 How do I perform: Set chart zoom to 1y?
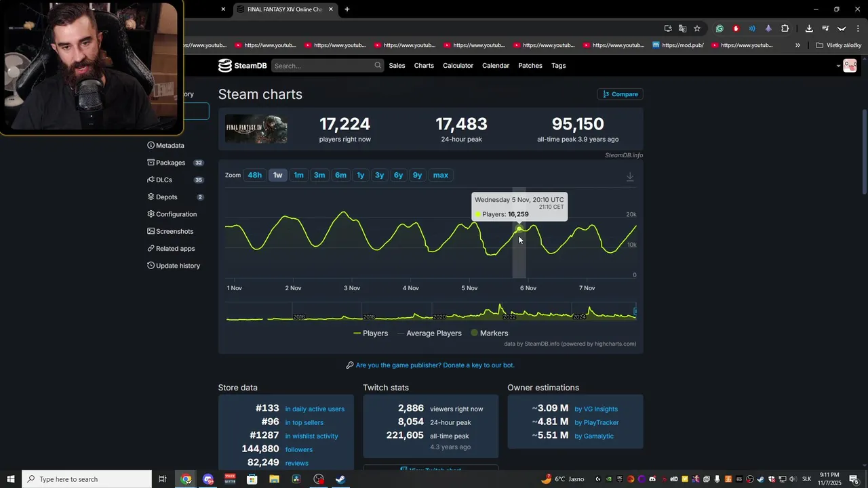(361, 175)
